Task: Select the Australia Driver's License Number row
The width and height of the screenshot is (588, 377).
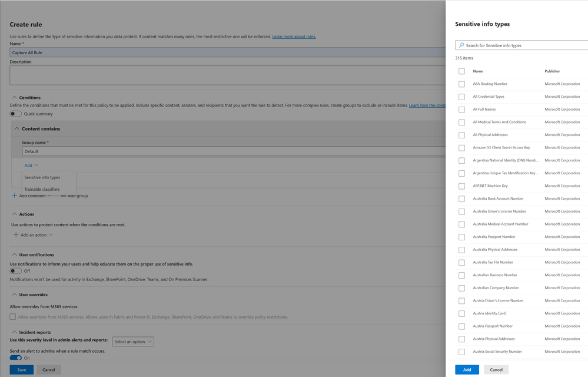Action: [x=521, y=211]
